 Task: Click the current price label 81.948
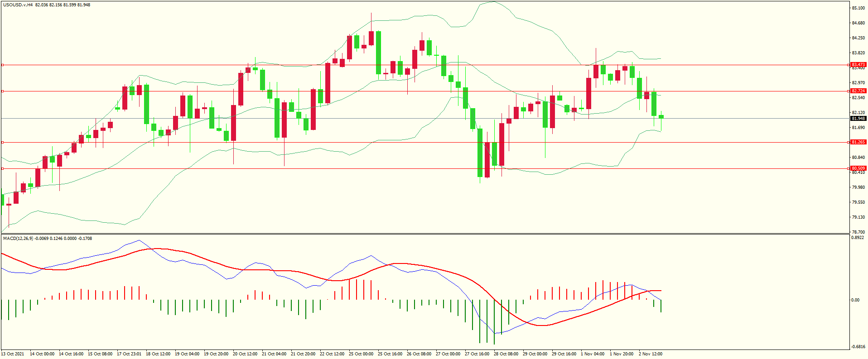858,119
